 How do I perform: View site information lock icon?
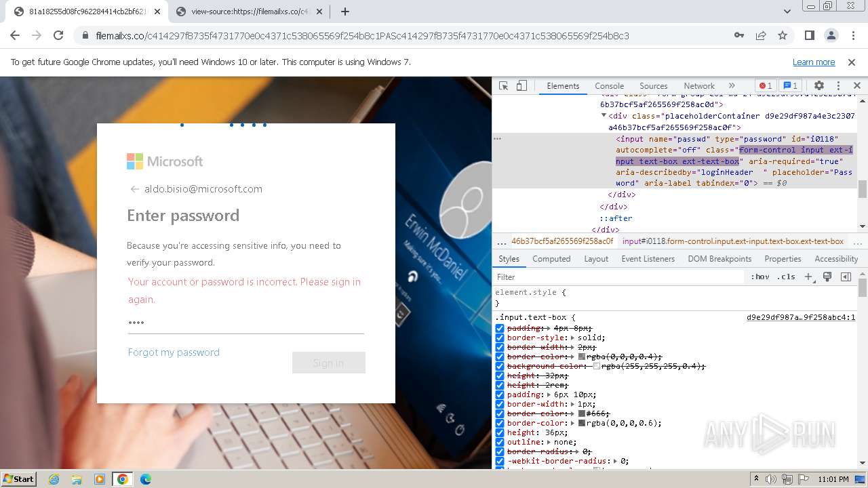(85, 36)
